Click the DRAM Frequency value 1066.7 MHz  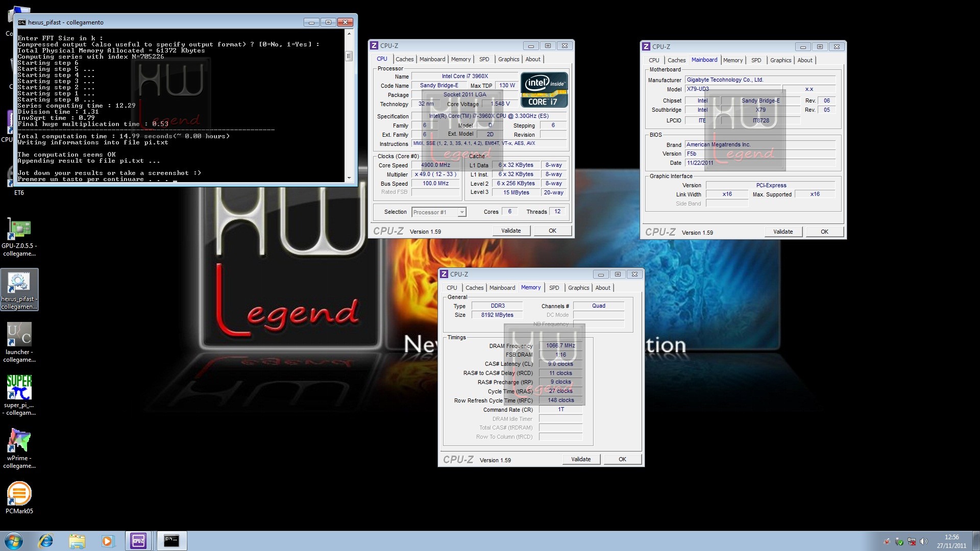pos(560,346)
